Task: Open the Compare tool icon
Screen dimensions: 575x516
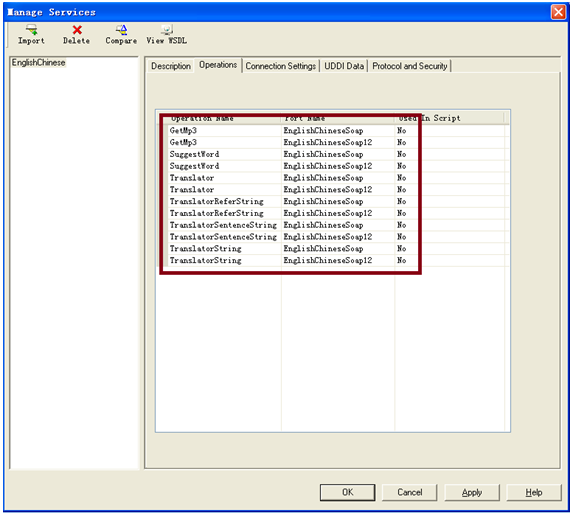Action: pyautogui.click(x=121, y=29)
